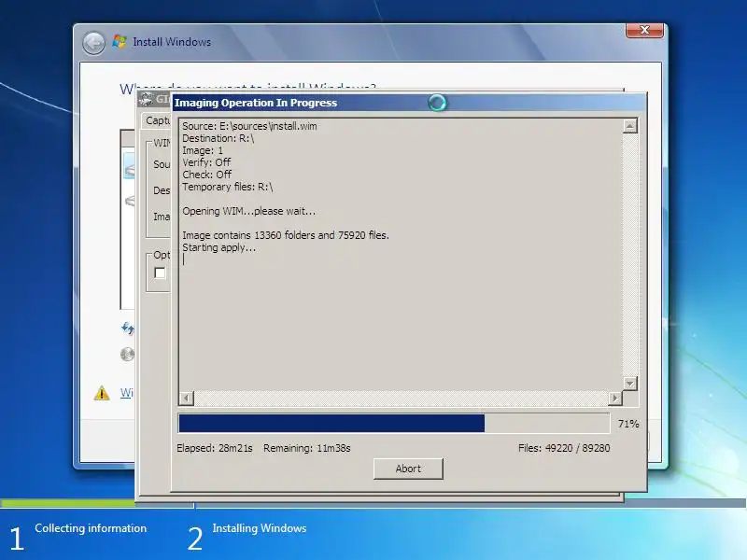Click the 'Destination: R:\' line

click(218, 138)
